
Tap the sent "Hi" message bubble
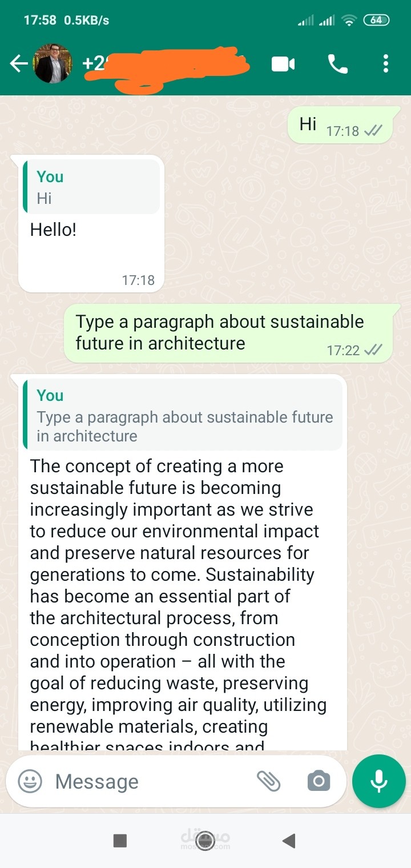(x=341, y=125)
